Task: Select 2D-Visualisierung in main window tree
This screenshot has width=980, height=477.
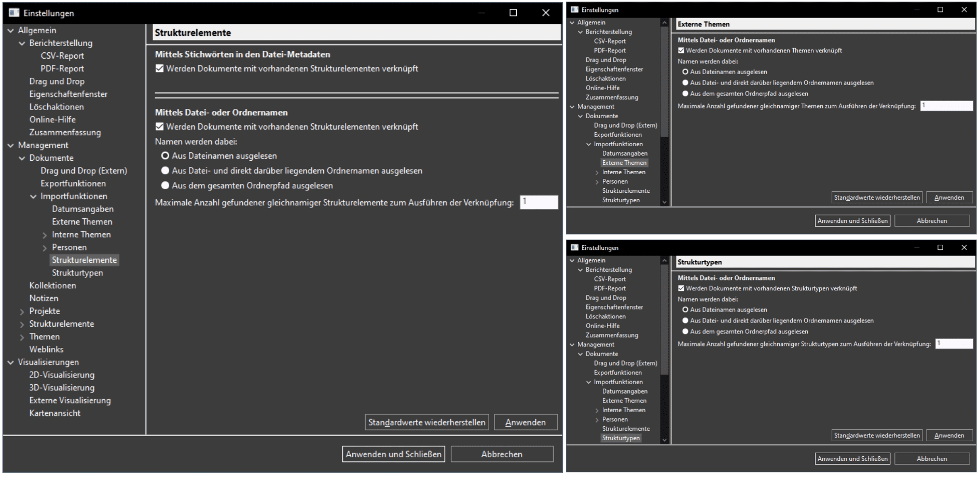Action: pos(62,375)
